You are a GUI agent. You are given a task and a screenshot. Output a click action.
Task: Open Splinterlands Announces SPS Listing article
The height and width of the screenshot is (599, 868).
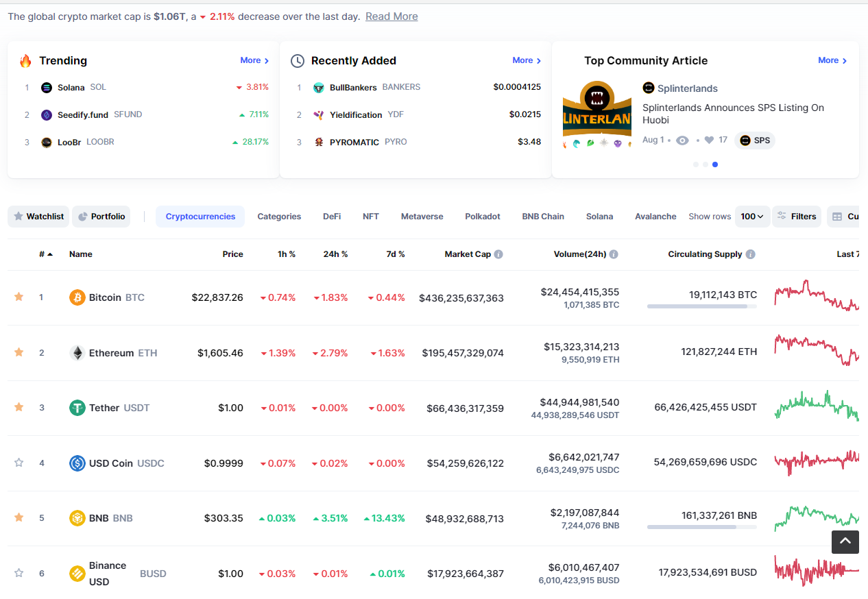[733, 114]
